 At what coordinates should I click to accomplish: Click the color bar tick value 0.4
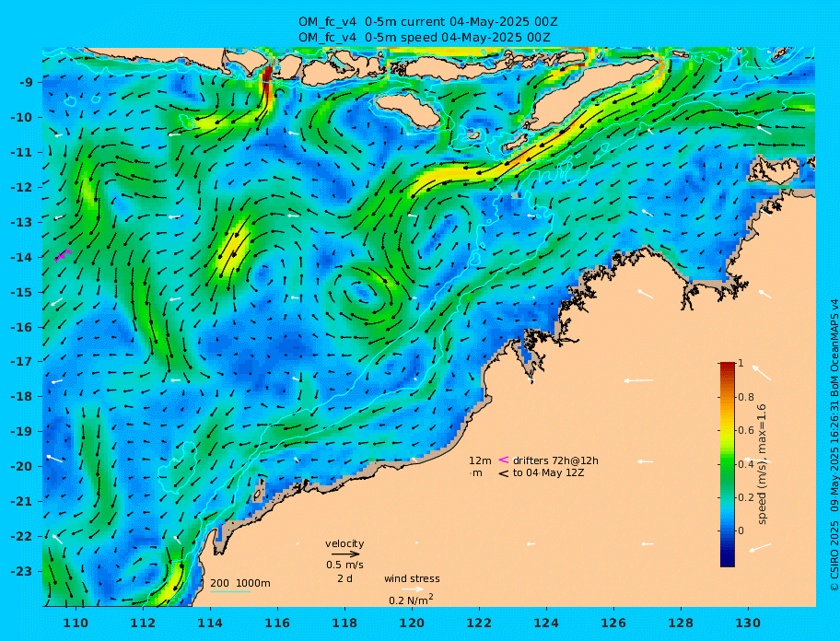tap(746, 464)
